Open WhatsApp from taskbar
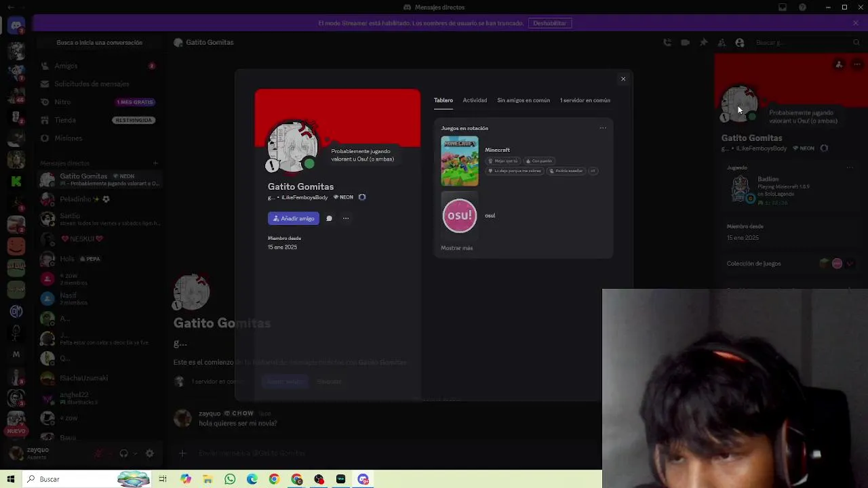 230,479
